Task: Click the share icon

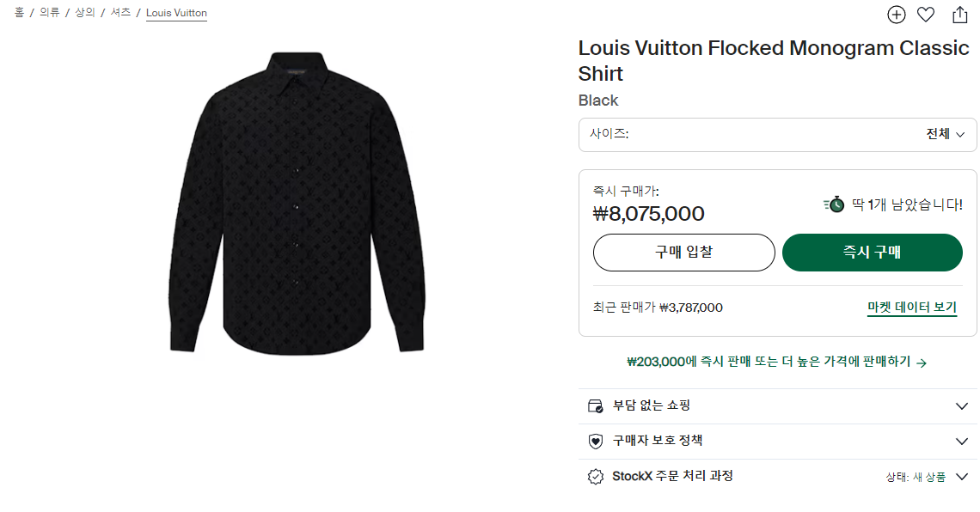Action: click(x=959, y=15)
